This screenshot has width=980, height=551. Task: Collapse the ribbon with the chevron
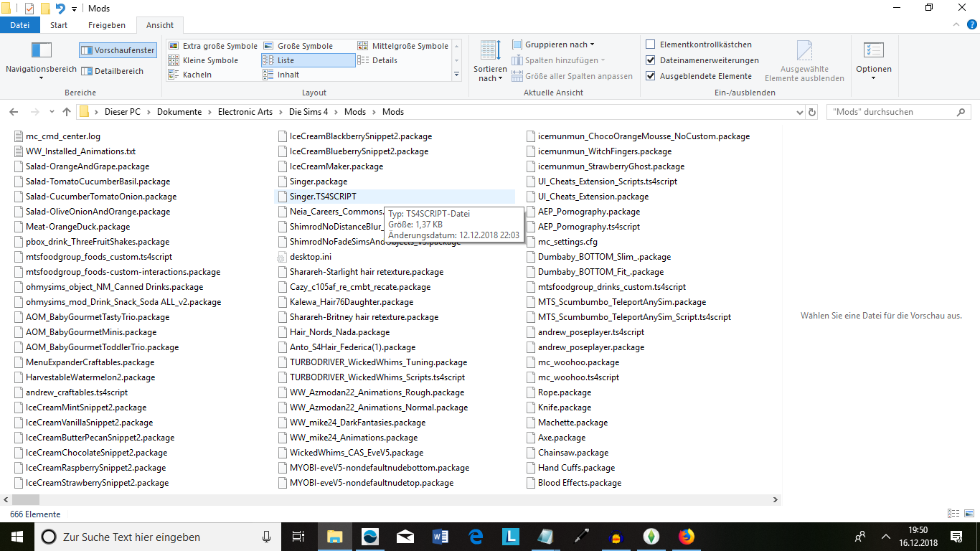(x=956, y=25)
